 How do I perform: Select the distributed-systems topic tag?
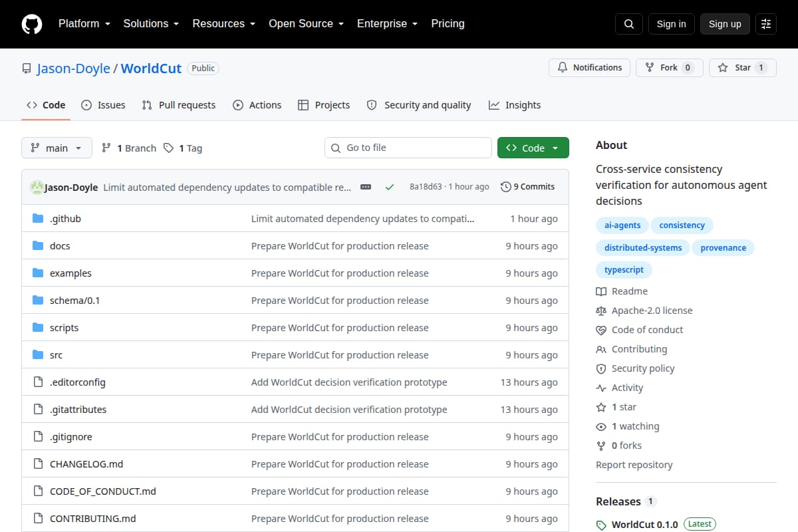[x=643, y=248]
